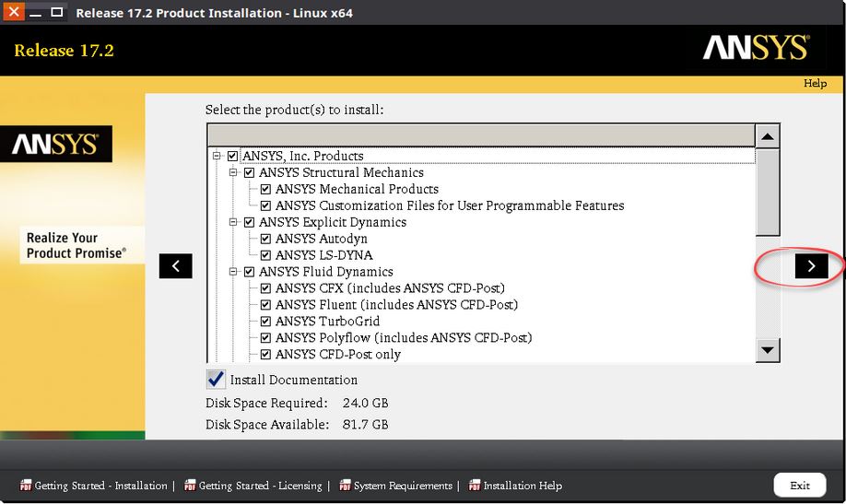Select ANSYS TurboGrid row text
Image resolution: width=846 pixels, height=504 pixels.
click(x=327, y=321)
